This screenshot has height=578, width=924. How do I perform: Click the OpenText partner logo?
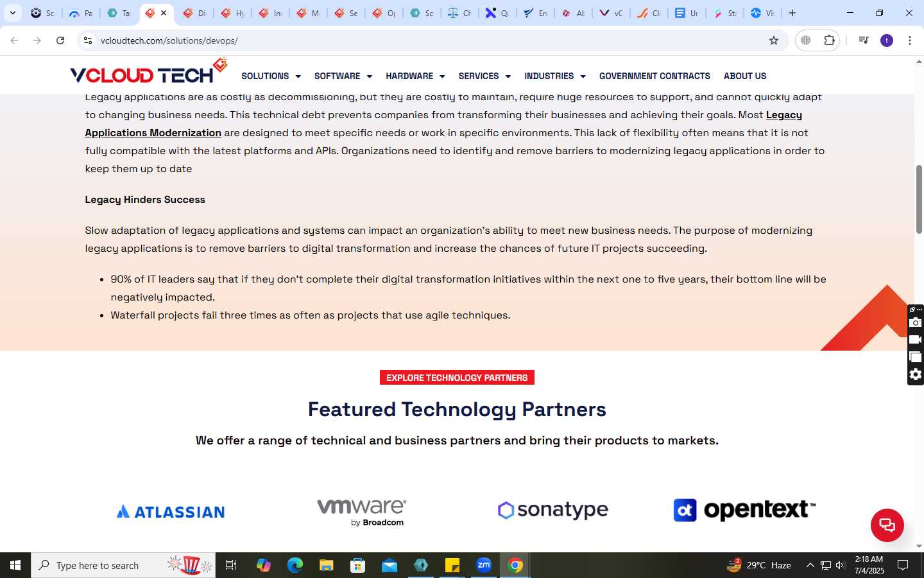click(x=744, y=510)
